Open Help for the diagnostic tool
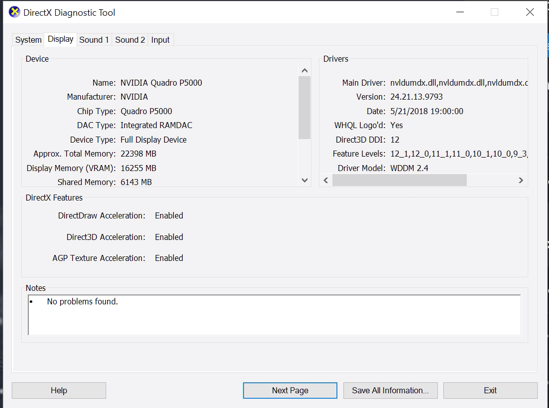The height and width of the screenshot is (408, 549). 59,390
